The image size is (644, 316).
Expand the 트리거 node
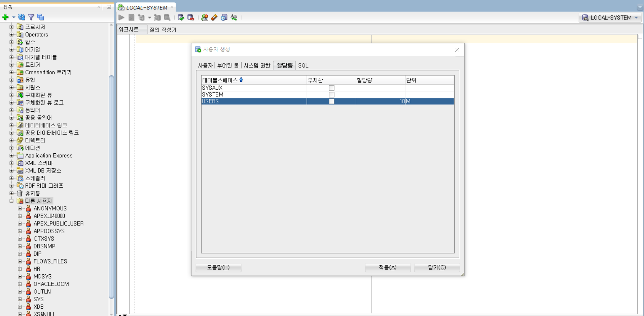11,65
